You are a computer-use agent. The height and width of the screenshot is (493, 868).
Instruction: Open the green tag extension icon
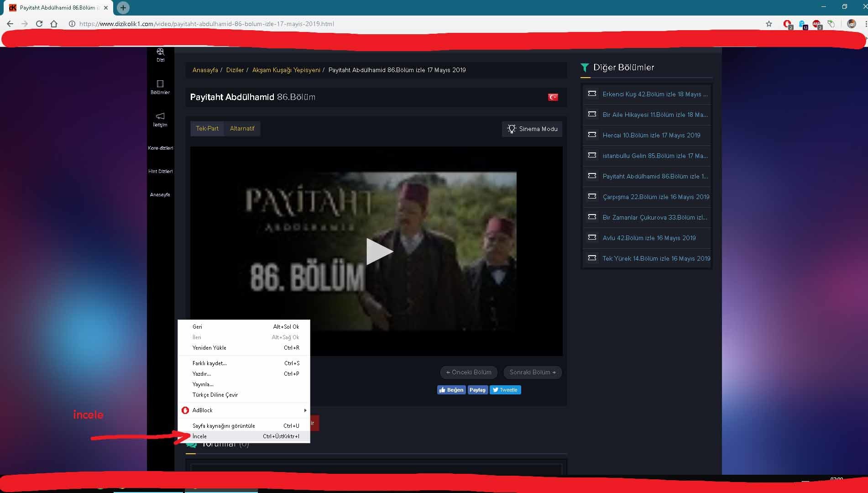pos(831,24)
